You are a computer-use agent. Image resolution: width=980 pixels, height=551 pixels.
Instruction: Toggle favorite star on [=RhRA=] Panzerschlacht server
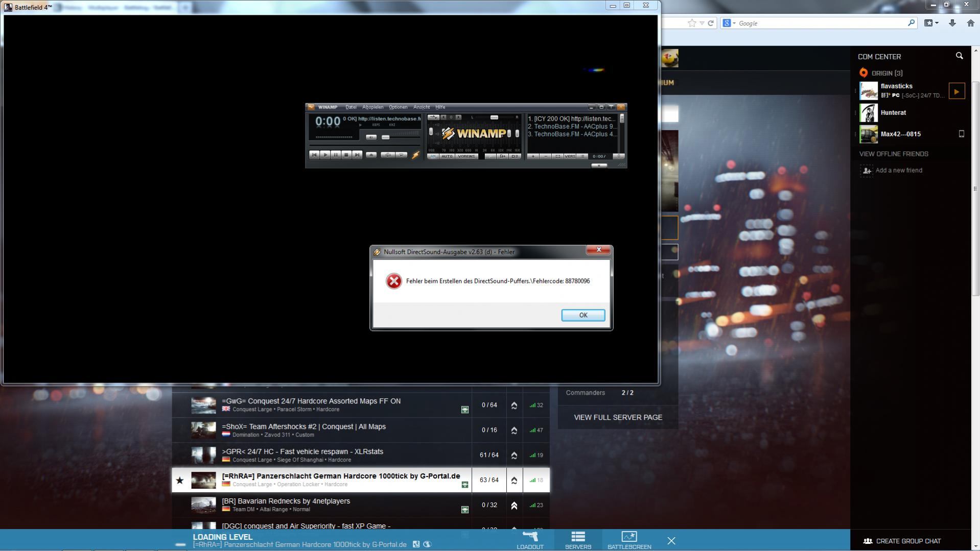[179, 480]
